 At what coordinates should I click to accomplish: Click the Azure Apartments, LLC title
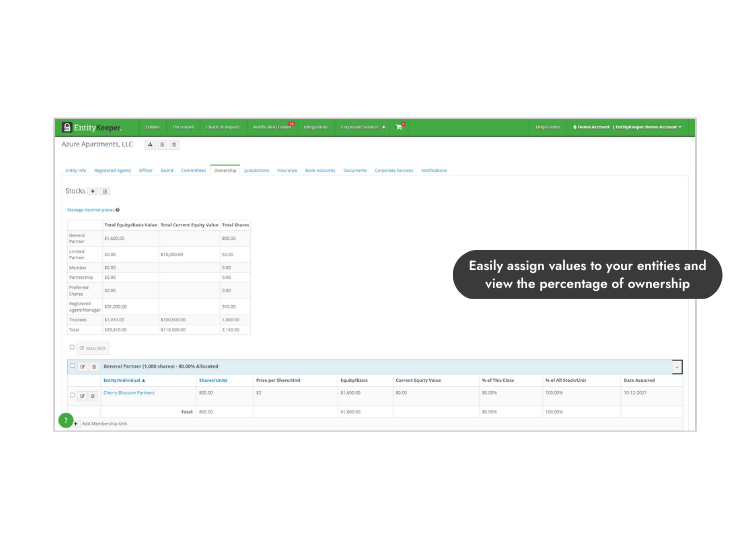(97, 144)
